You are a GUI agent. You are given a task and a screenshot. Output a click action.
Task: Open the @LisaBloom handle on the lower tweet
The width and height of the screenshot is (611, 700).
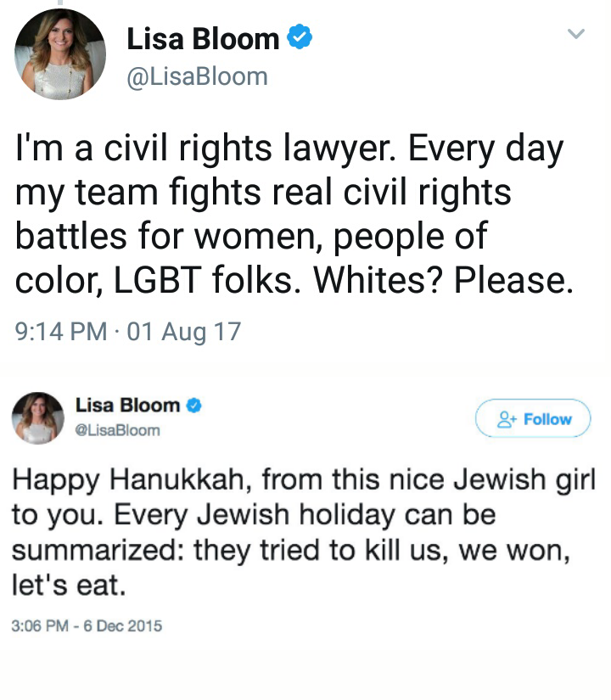click(x=118, y=429)
